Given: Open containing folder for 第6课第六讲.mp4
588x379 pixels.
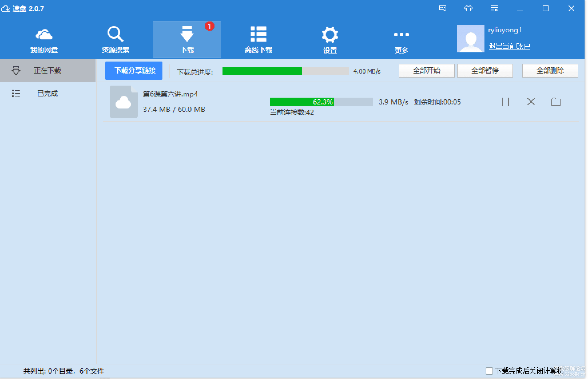Looking at the screenshot, I should coord(556,102).
